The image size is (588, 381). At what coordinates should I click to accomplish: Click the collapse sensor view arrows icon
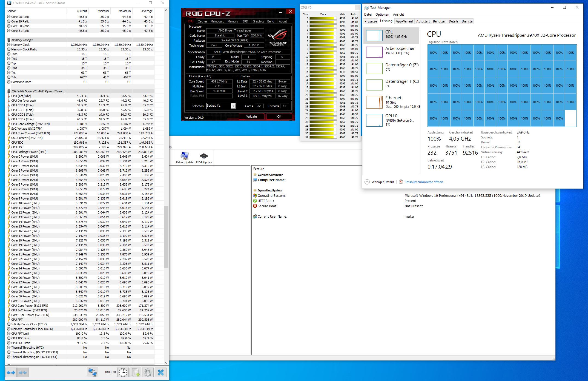point(23,373)
